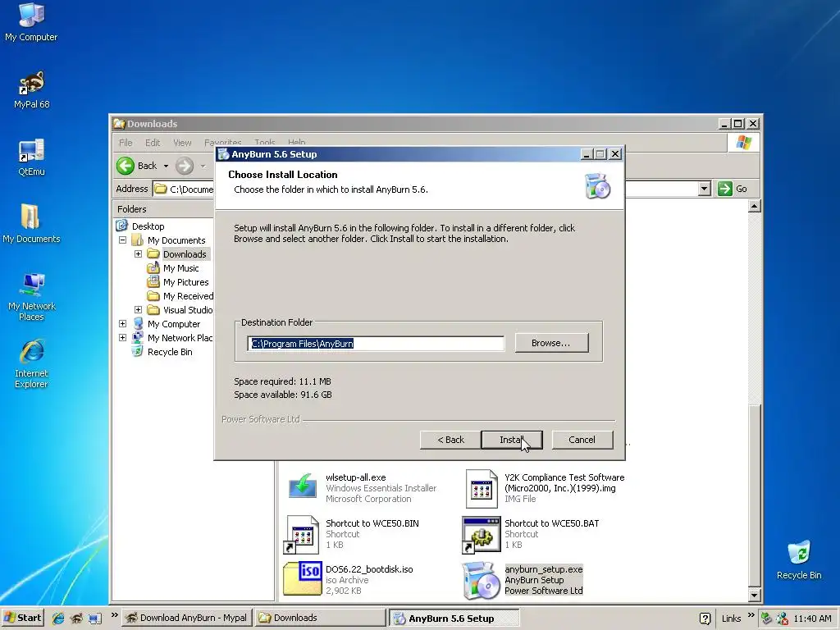
Task: Select My Received folder in the tree
Action: (188, 295)
